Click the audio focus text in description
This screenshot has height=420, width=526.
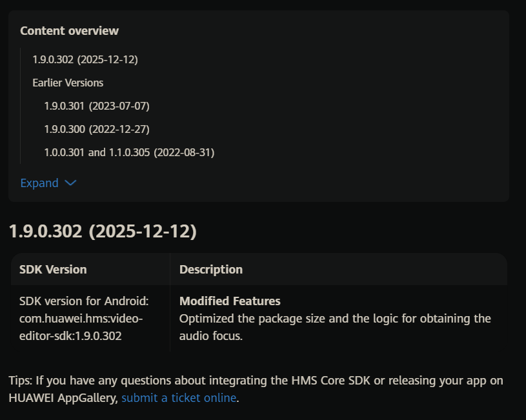(210, 335)
